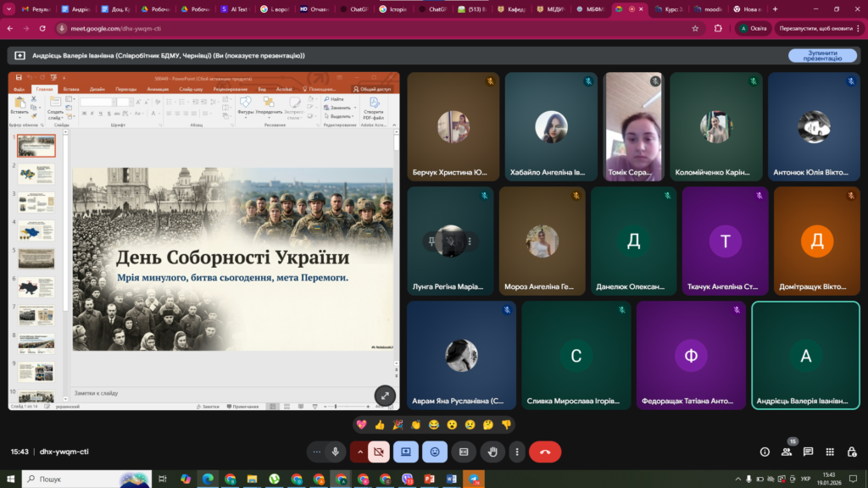
Task: Open the Дизайн tab in PowerPoint
Action: [97, 88]
